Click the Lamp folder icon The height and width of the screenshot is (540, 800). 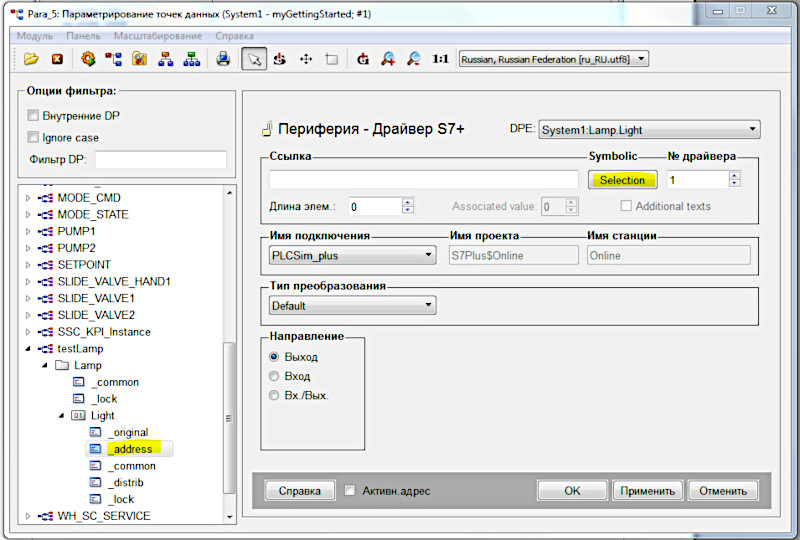click(x=62, y=365)
